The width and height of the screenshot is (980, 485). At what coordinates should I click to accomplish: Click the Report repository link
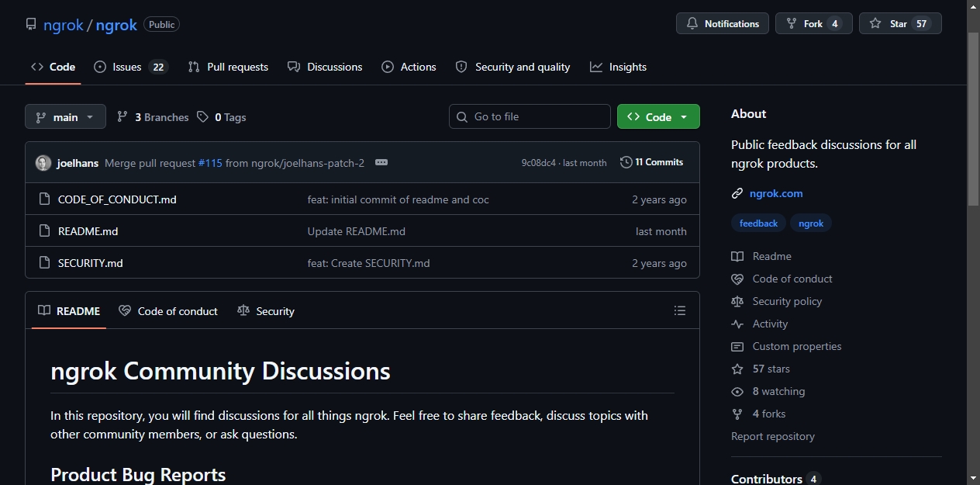pos(773,436)
